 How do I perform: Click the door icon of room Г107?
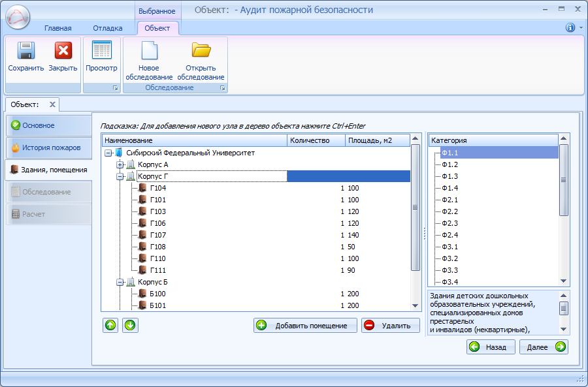click(x=142, y=235)
